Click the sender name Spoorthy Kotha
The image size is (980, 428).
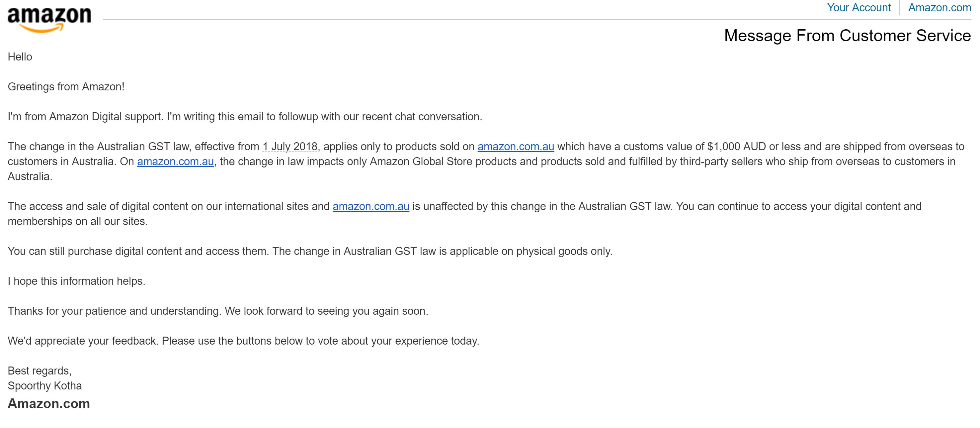point(44,386)
